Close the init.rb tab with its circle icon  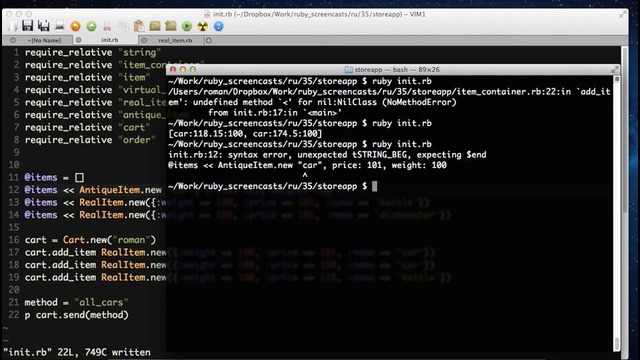pos(78,40)
